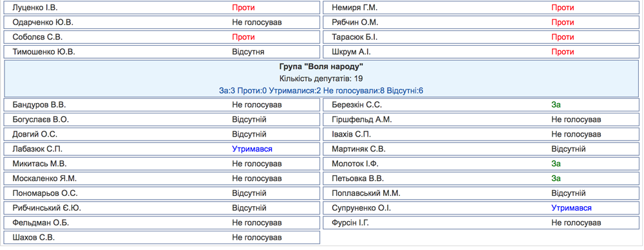Click Утримався status for Лабазюк С.П.

[252, 149]
